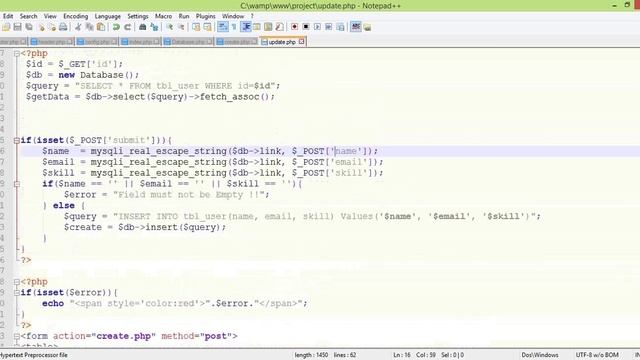Open the Replace dialog icon
Image resolution: width=640 pixels, height=360 pixels.
point(154,27)
